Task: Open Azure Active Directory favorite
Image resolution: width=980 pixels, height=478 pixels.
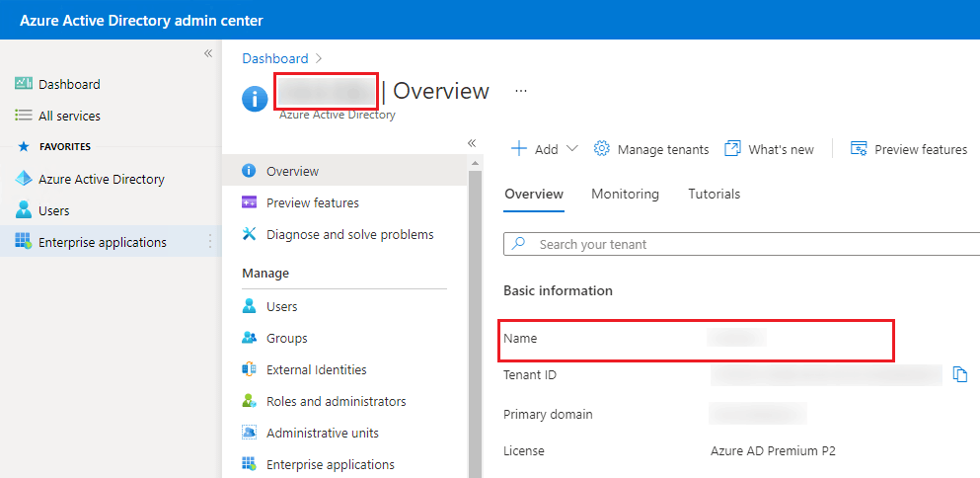Action: pos(102,179)
